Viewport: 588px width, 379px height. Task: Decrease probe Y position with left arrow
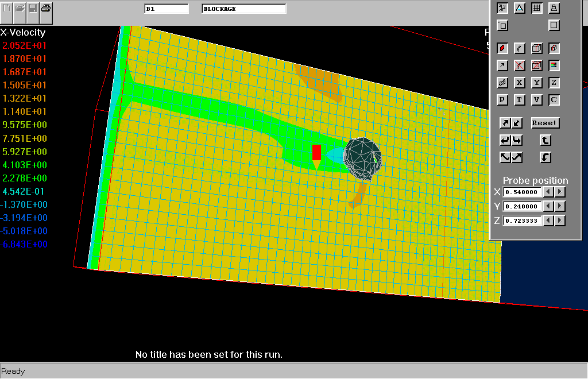pyautogui.click(x=548, y=206)
